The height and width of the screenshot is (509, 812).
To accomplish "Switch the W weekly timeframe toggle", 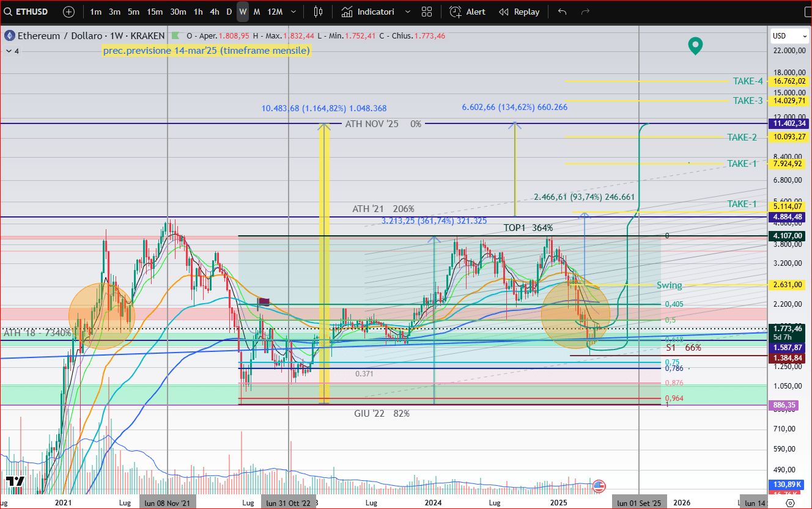I will coord(242,11).
